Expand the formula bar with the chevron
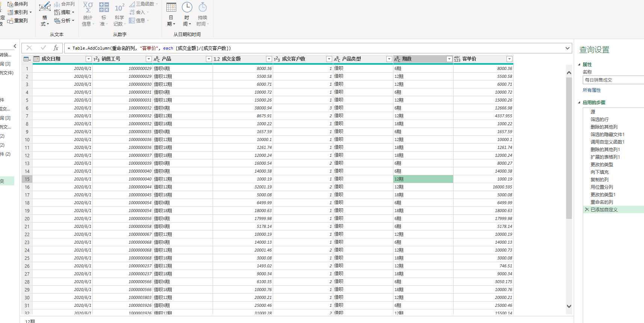The image size is (644, 323). pyautogui.click(x=567, y=48)
